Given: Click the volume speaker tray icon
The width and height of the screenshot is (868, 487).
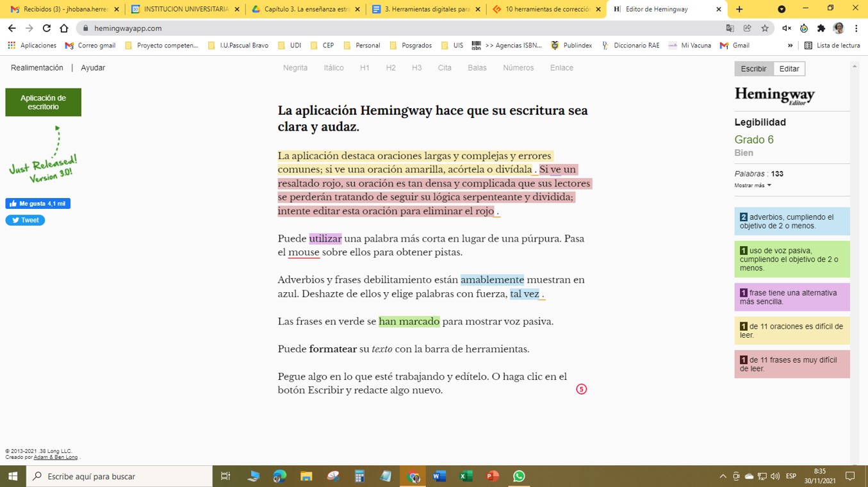Looking at the screenshot, I should click(x=775, y=476).
